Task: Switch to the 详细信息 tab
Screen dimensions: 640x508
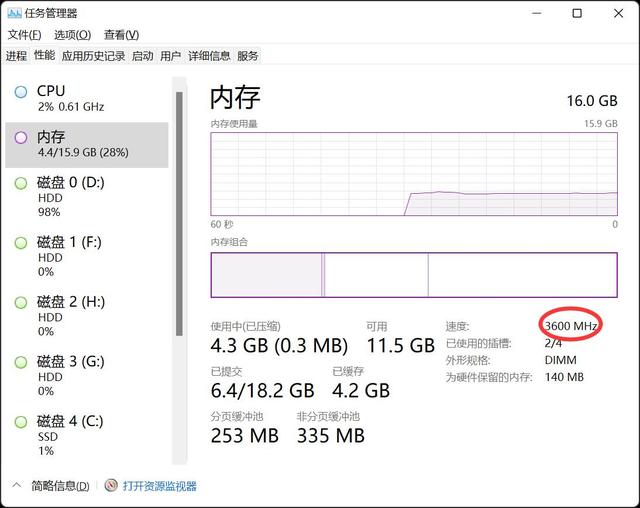Action: [x=209, y=55]
